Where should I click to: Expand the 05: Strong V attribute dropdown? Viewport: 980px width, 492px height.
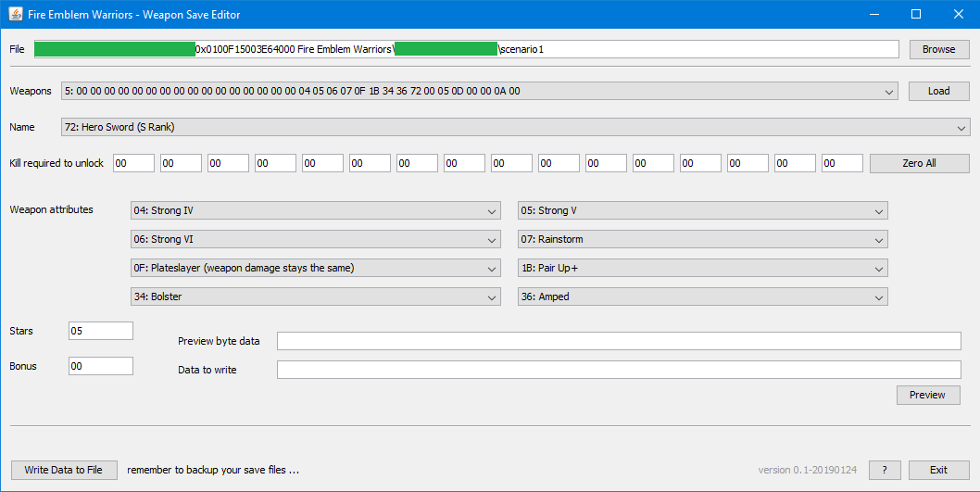[702, 210]
